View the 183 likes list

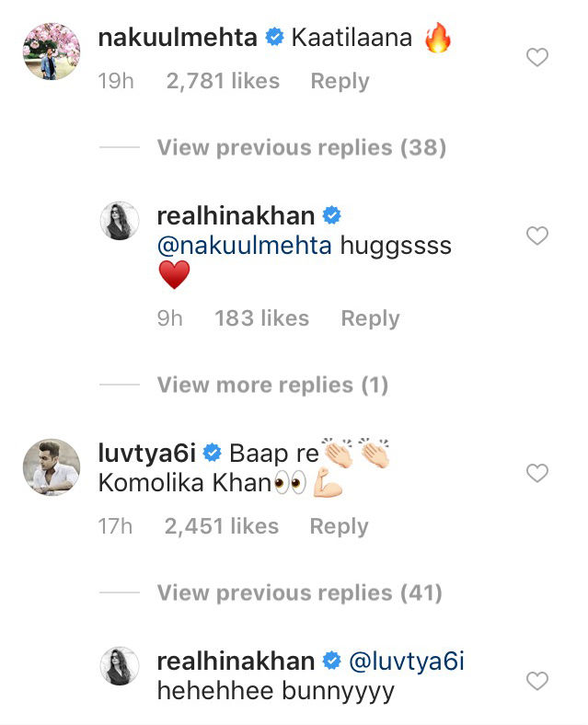point(261,318)
